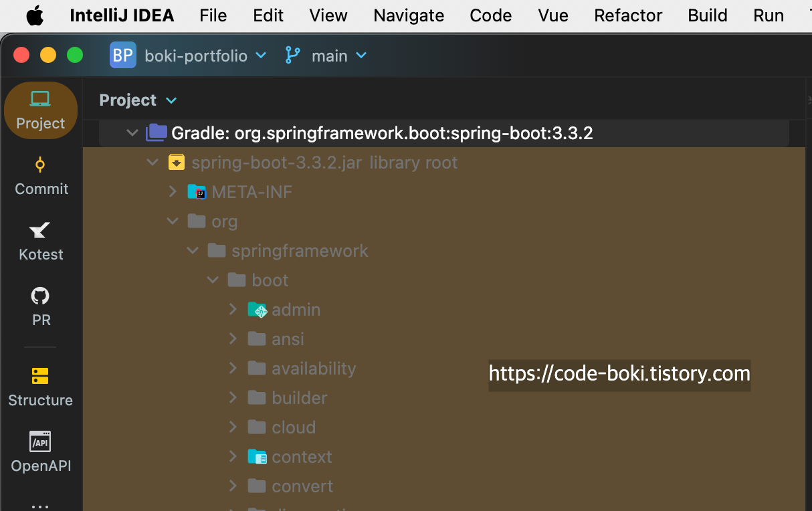Click the git branch icon

tap(292, 56)
